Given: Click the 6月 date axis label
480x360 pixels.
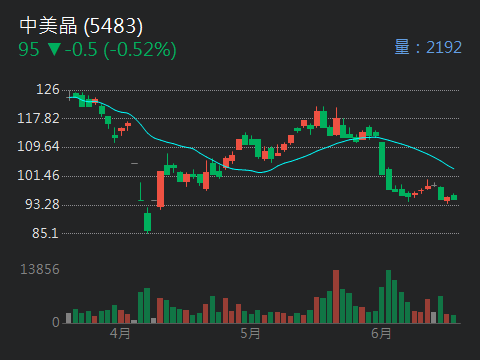Looking at the screenshot, I should (x=381, y=333).
